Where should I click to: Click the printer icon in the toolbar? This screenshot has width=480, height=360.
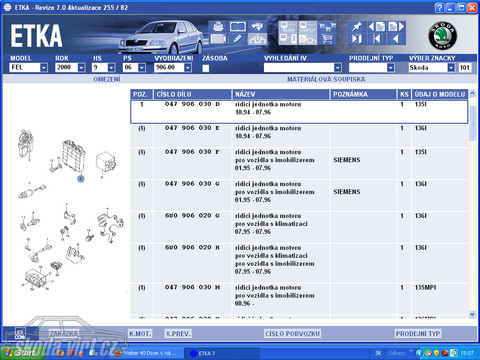pyautogui.click(x=218, y=26)
